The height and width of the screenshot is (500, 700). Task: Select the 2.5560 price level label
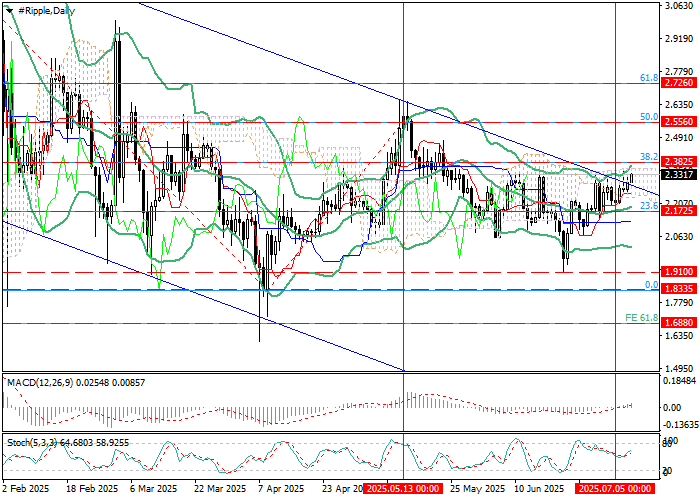click(679, 122)
